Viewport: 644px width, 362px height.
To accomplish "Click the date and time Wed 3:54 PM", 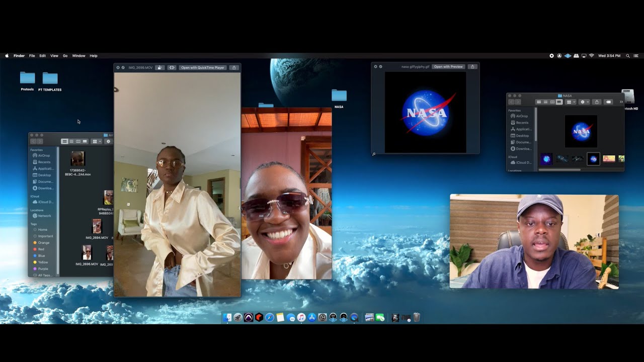I will [x=609, y=56].
